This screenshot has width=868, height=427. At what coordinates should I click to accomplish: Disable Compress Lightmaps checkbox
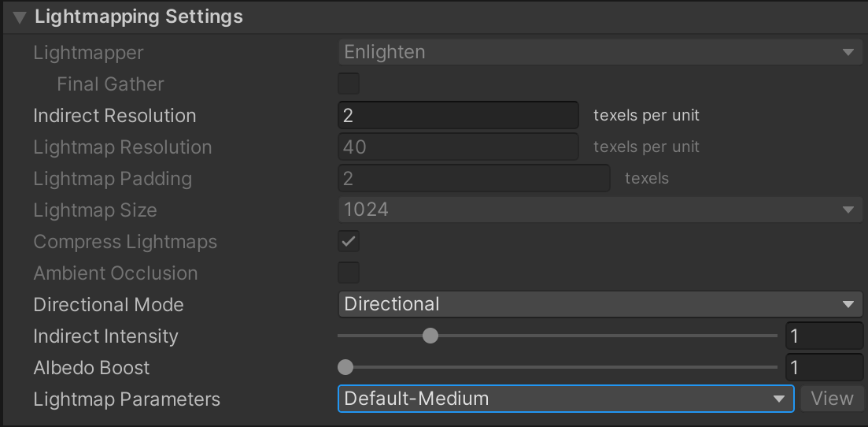(x=349, y=241)
